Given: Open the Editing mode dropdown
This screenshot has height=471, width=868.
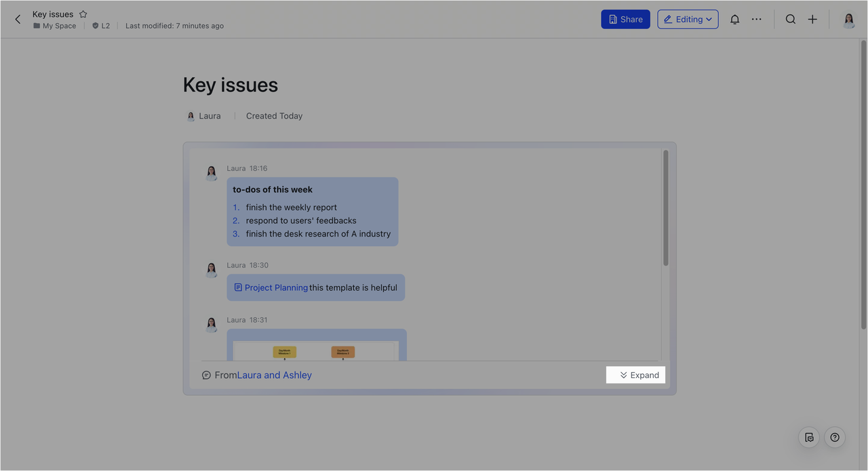Looking at the screenshot, I should [x=688, y=19].
